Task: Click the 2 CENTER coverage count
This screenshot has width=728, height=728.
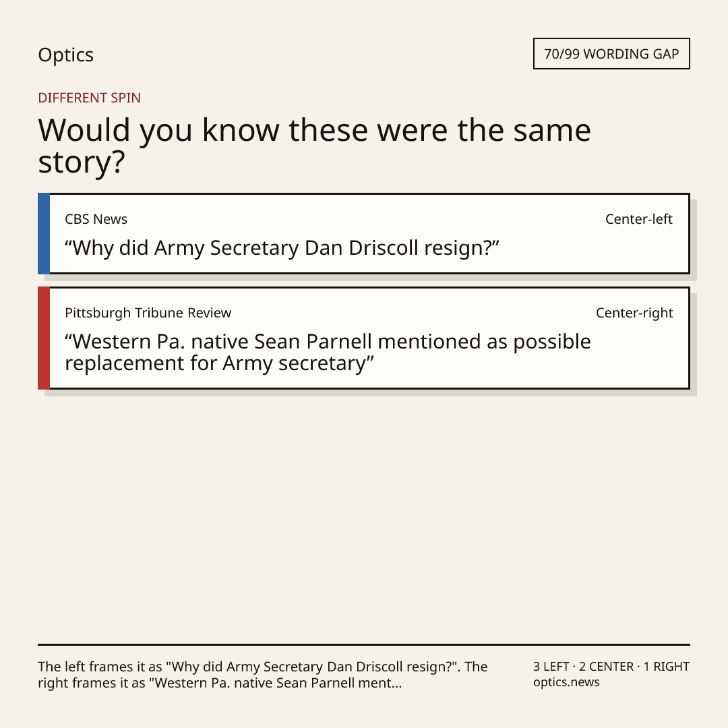Action: (606, 667)
